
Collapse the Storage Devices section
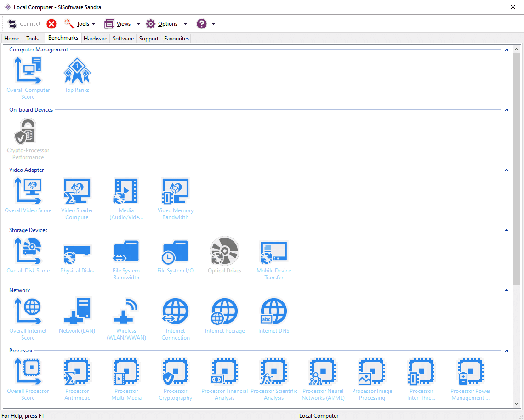click(507, 230)
